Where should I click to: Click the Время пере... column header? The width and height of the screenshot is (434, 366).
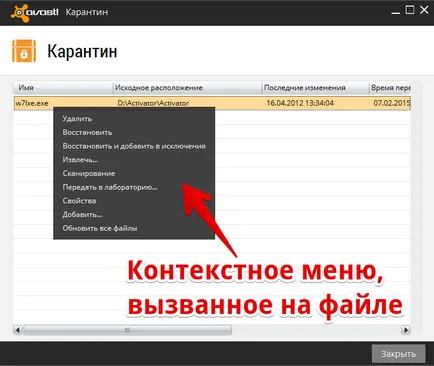click(x=390, y=88)
